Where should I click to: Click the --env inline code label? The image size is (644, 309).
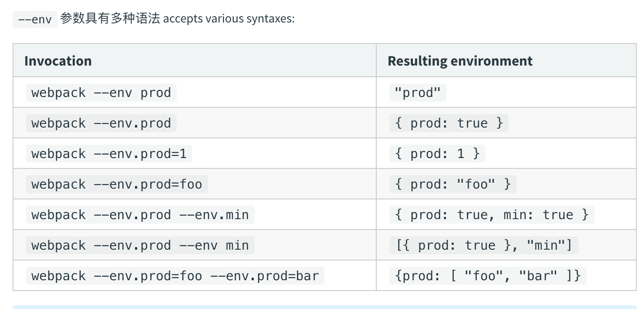click(x=35, y=20)
